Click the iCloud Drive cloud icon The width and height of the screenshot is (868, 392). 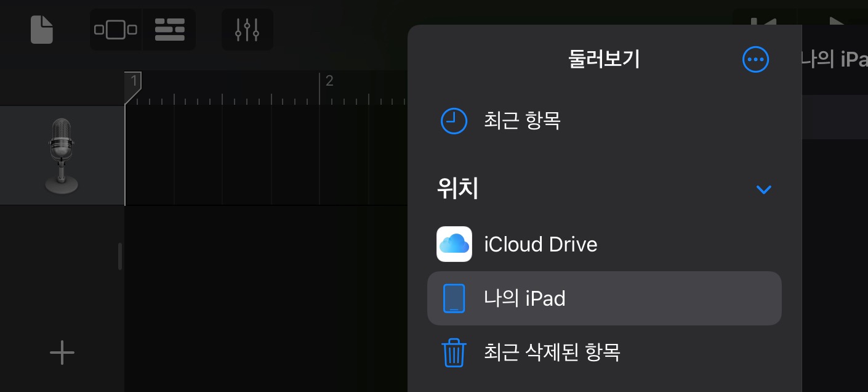tap(454, 244)
